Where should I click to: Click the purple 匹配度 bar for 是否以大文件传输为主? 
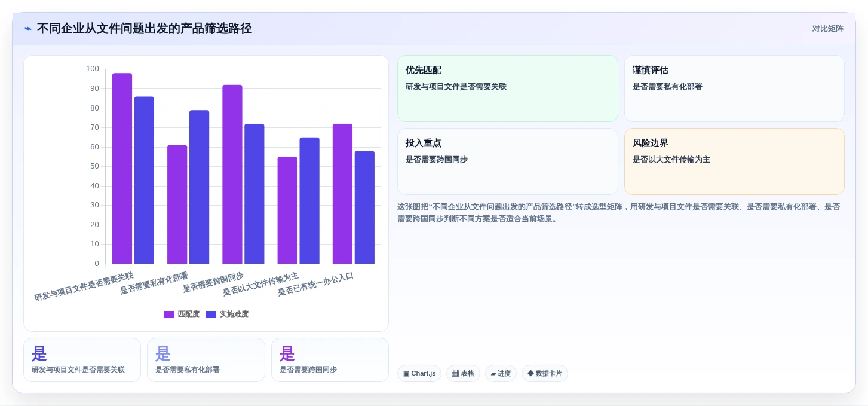point(287,210)
